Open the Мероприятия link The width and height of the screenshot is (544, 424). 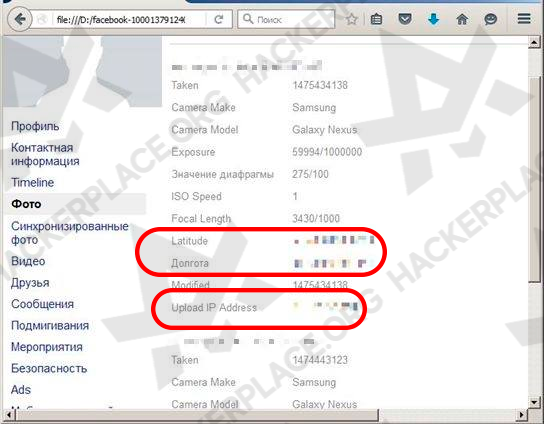(x=47, y=347)
